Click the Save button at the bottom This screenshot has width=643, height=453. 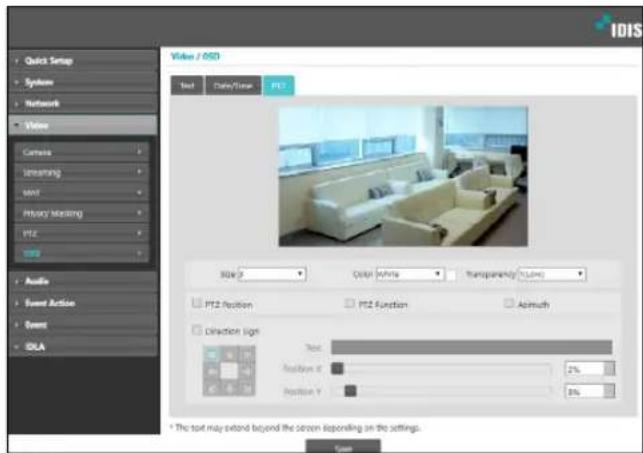(x=343, y=446)
